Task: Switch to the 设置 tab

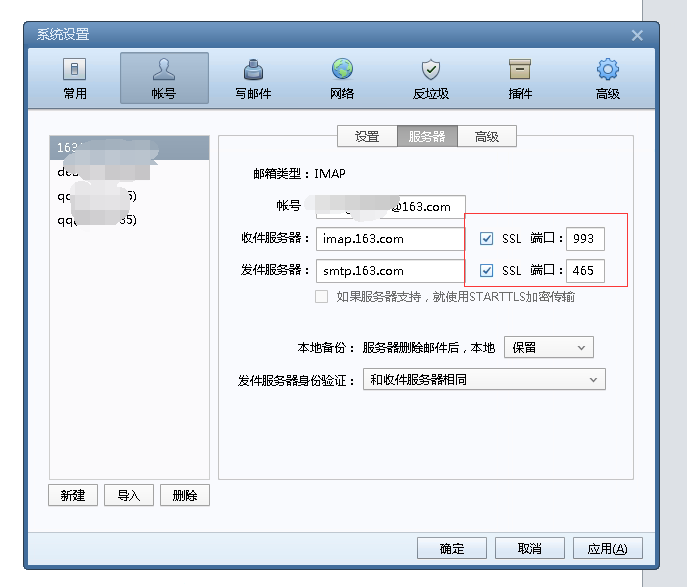Action: point(367,137)
